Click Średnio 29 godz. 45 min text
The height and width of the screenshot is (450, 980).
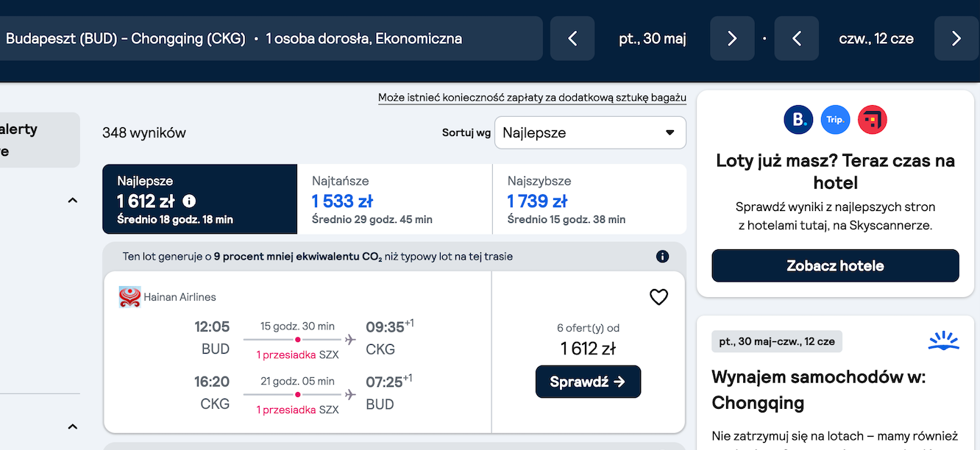[372, 219]
